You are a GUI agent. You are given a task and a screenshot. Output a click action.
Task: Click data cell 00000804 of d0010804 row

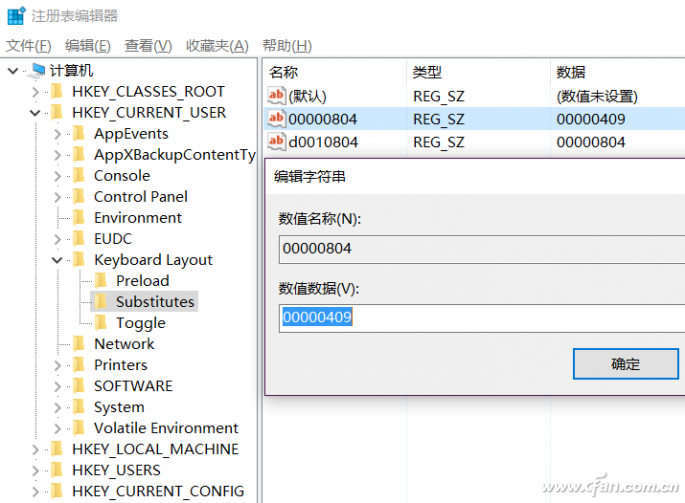(x=591, y=142)
